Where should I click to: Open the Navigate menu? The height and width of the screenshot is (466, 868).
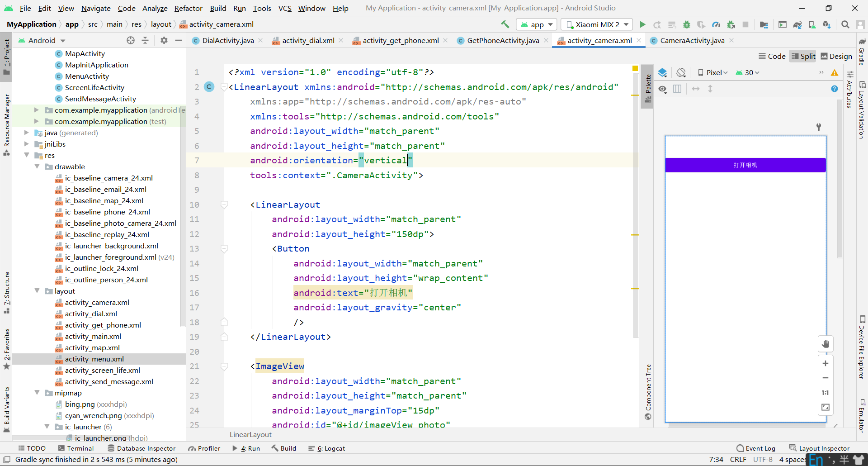pyautogui.click(x=96, y=8)
